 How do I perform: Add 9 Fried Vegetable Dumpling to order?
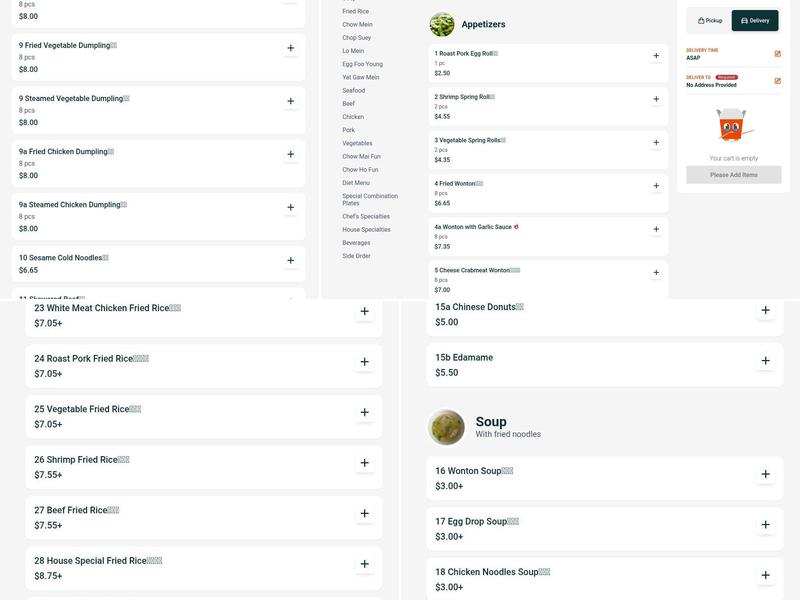[291, 48]
